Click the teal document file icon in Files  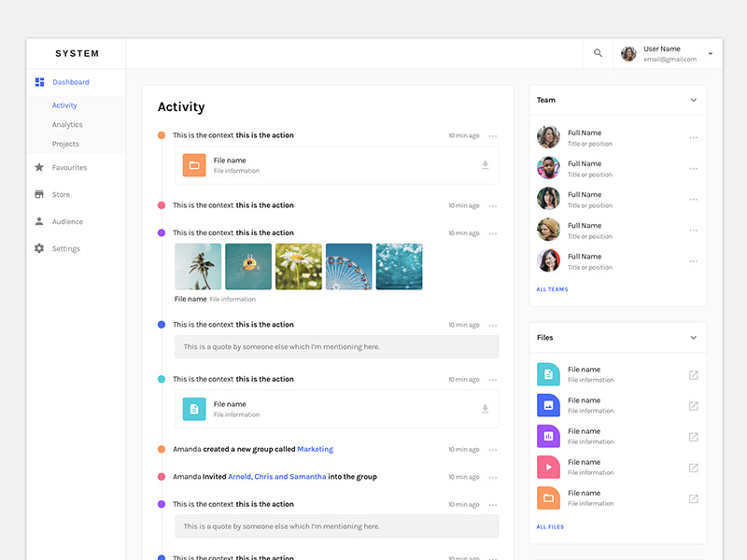click(x=548, y=374)
